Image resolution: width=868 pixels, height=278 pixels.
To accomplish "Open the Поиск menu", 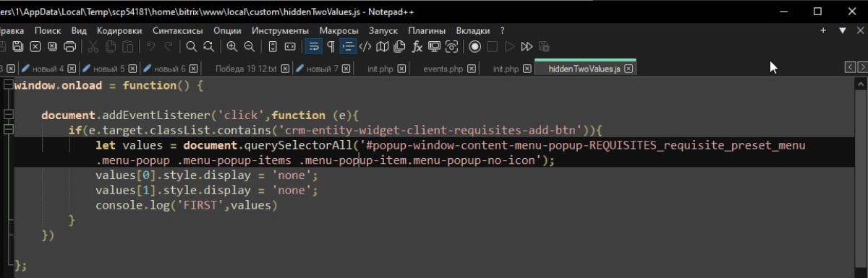I will click(x=48, y=30).
